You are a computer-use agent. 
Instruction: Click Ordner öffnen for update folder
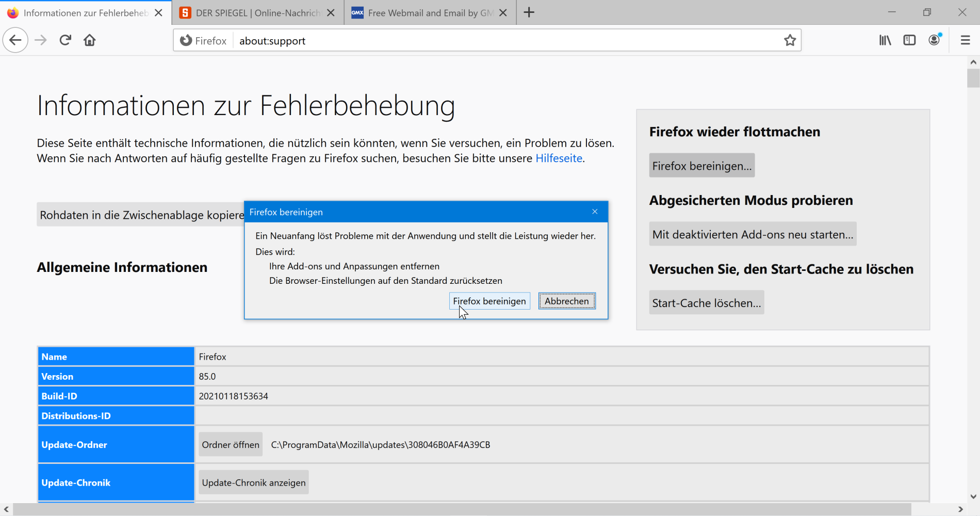pos(231,445)
